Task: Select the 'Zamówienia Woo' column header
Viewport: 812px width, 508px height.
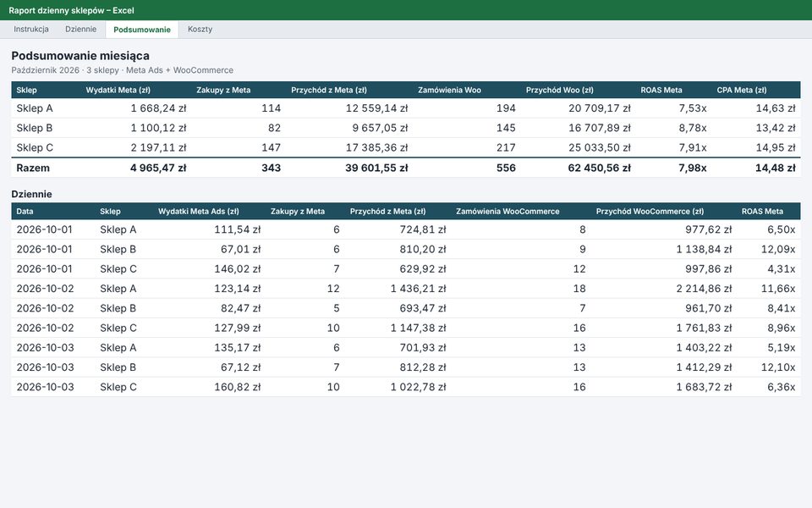Action: click(449, 90)
